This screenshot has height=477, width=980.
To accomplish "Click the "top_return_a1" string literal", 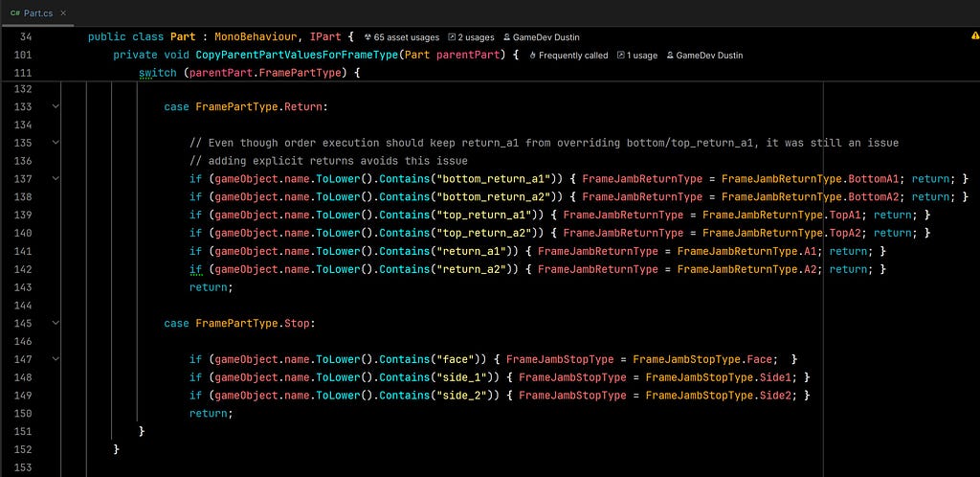I will tap(484, 216).
